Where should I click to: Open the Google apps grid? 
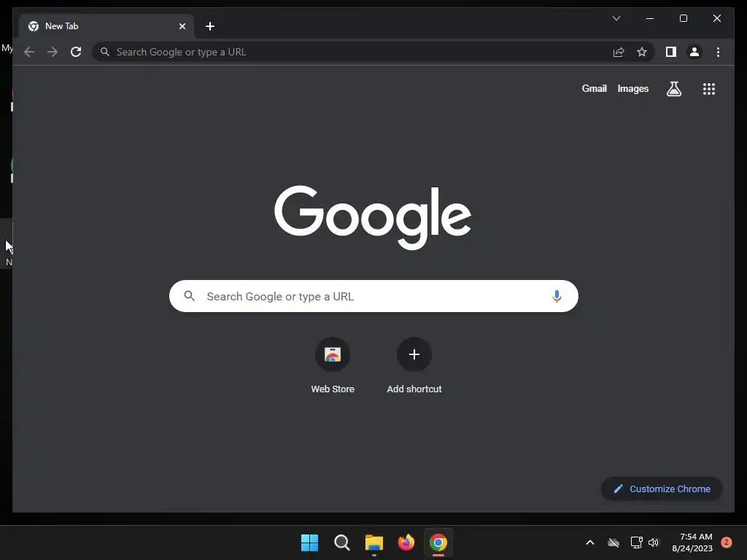click(709, 88)
